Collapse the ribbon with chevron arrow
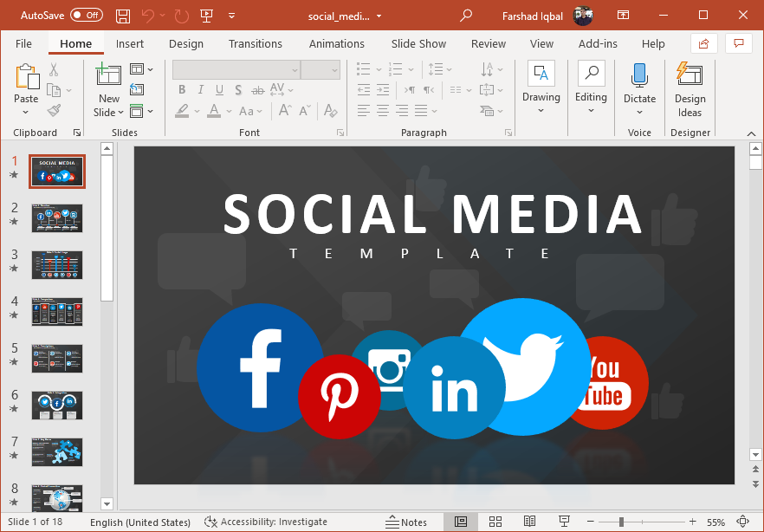The height and width of the screenshot is (532, 764). click(751, 133)
